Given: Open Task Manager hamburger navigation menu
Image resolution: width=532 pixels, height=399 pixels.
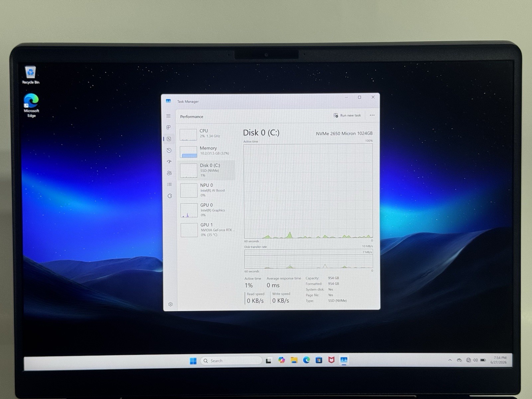Looking at the screenshot, I should coord(168,116).
